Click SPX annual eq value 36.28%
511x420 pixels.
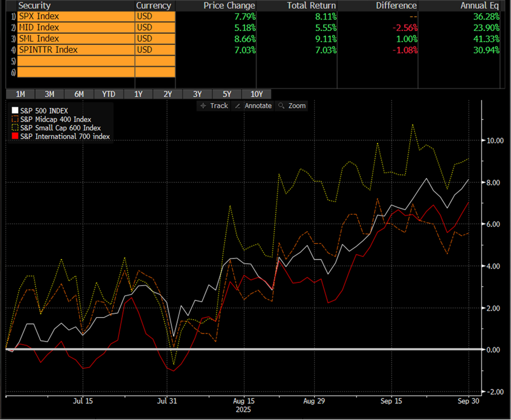[x=486, y=17]
